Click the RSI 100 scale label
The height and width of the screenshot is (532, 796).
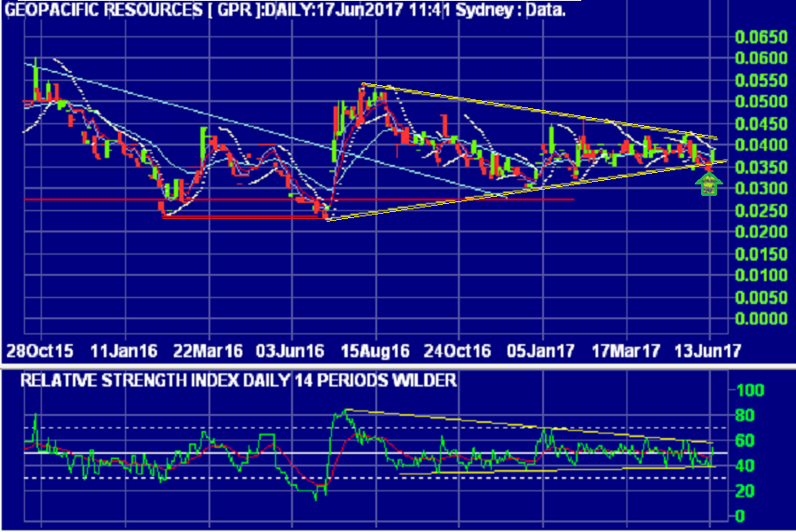point(751,390)
